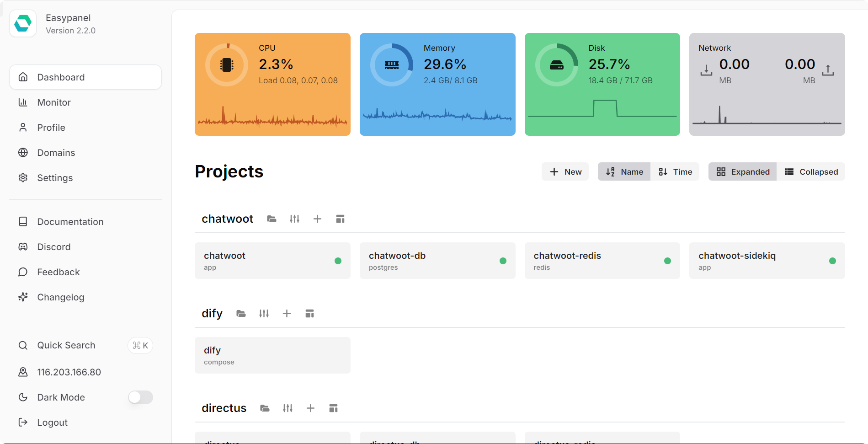Open dify project settings sliders icon
The image size is (868, 444).
click(264, 314)
